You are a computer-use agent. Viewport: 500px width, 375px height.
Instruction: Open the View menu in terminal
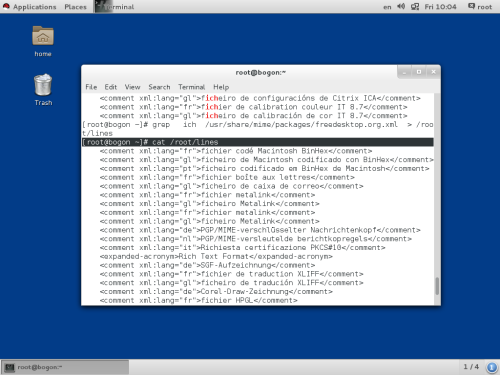click(x=132, y=87)
